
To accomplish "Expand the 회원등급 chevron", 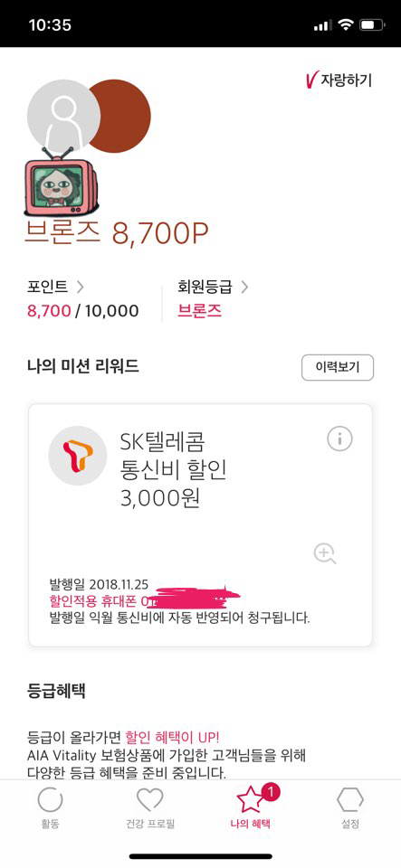I will click(x=244, y=287).
